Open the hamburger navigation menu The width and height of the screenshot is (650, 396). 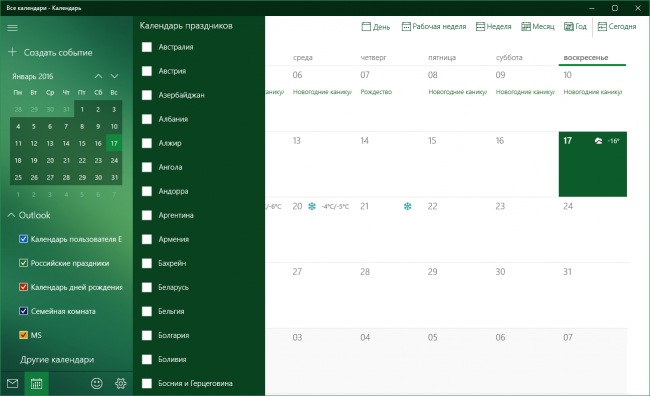click(x=12, y=28)
